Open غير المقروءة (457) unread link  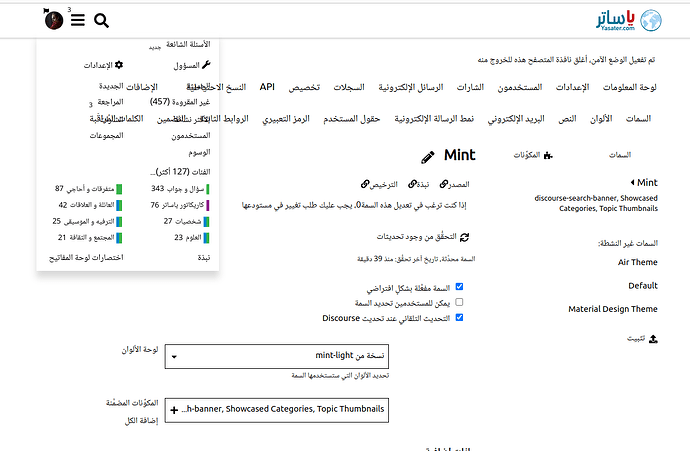point(180,102)
